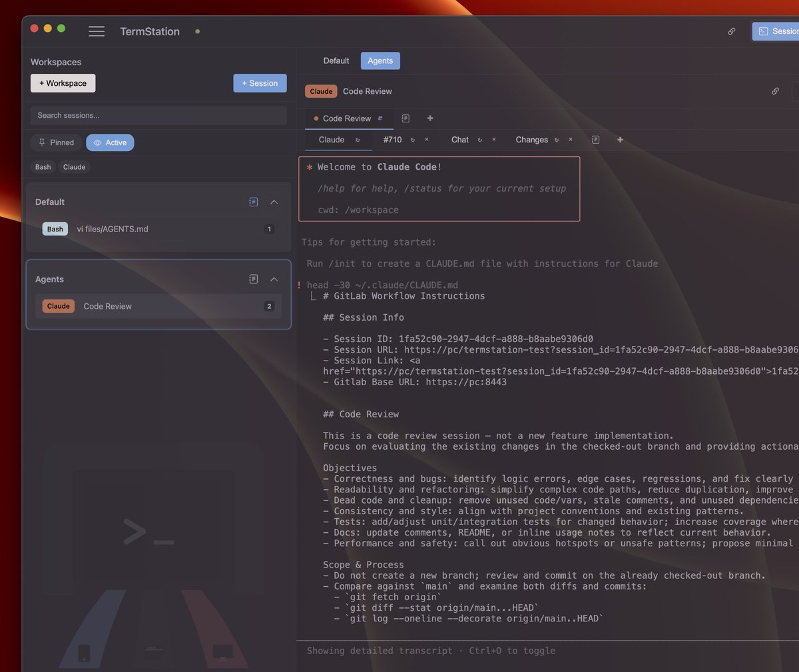Screen dimensions: 799x672
Task: Click the Workspaces heading
Action: [56, 62]
